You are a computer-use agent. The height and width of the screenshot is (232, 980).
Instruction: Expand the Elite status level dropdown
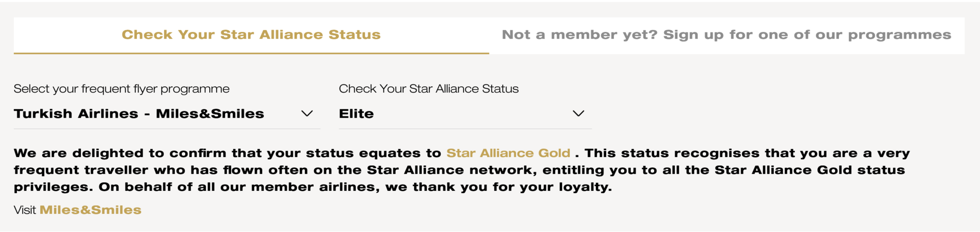coord(465,114)
